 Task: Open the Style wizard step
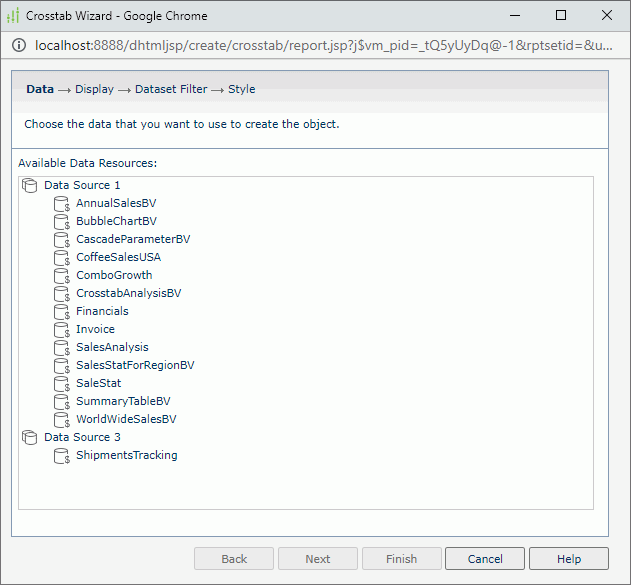(x=241, y=89)
